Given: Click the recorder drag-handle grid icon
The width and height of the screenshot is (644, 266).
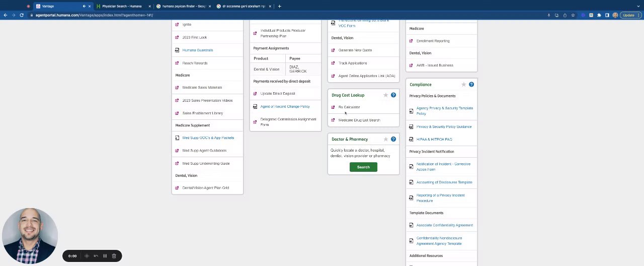Looking at the screenshot, I should click(x=87, y=256).
